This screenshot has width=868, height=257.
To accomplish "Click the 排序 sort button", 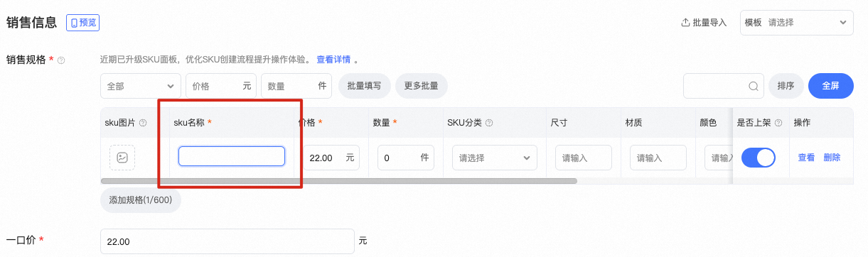I will [786, 86].
